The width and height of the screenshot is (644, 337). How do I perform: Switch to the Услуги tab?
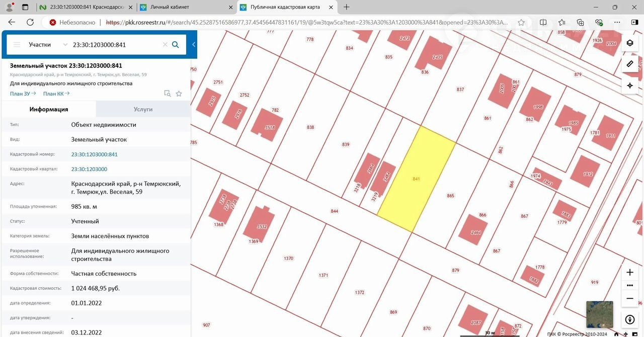pyautogui.click(x=143, y=109)
